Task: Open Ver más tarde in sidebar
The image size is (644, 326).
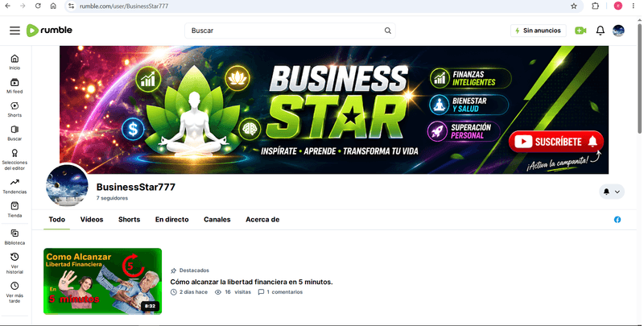Action: (14, 292)
